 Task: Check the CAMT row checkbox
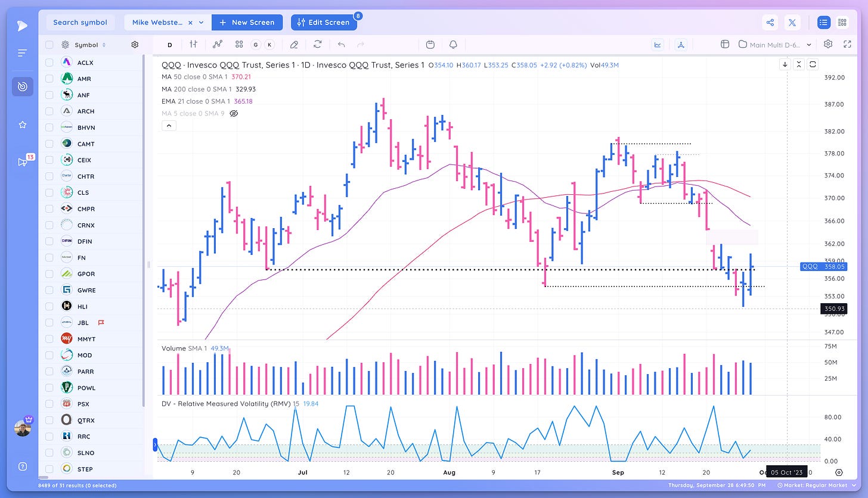[49, 144]
